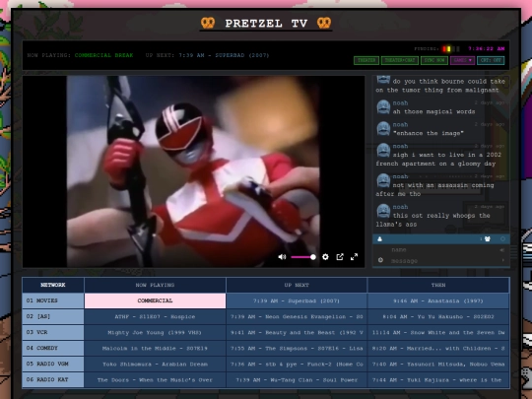Click the chat sound icon beside name
Viewport: 532px width, 399px height.
point(502,250)
